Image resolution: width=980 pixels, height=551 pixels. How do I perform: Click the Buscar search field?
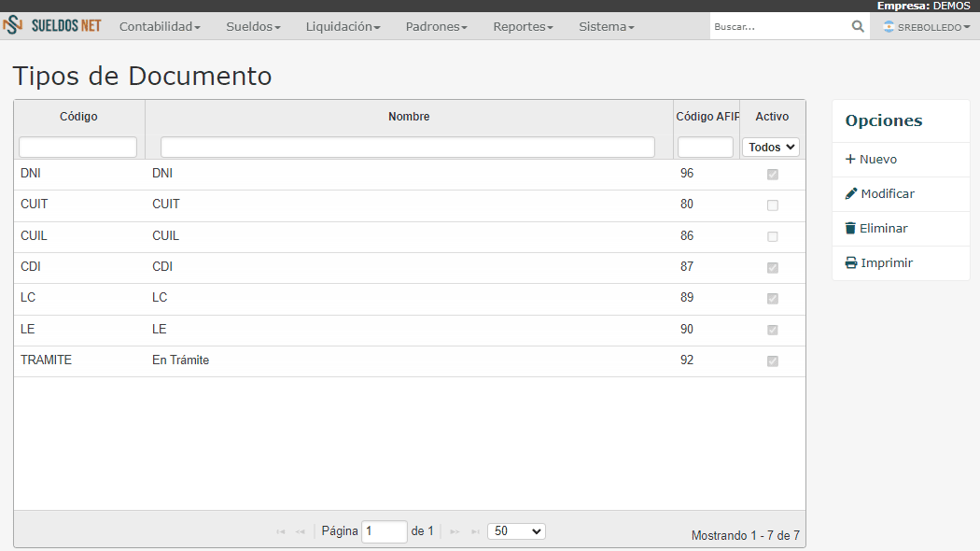point(780,26)
